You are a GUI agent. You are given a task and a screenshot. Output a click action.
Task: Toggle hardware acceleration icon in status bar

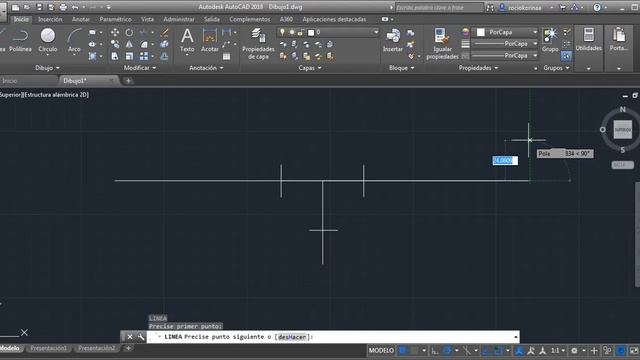coord(621,350)
